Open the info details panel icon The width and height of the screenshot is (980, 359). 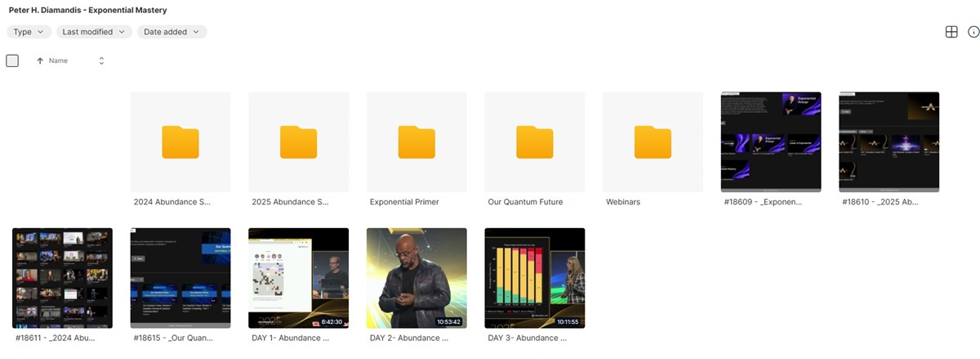pos(973,32)
